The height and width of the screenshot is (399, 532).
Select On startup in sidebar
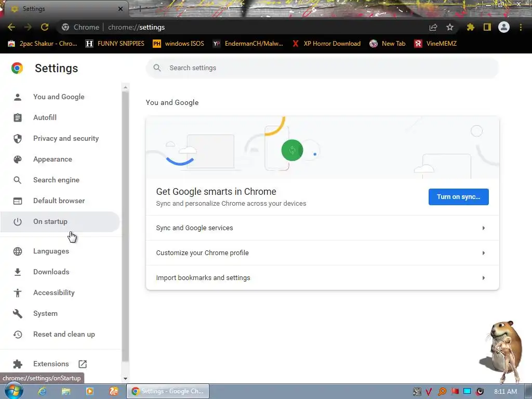click(x=60, y=221)
